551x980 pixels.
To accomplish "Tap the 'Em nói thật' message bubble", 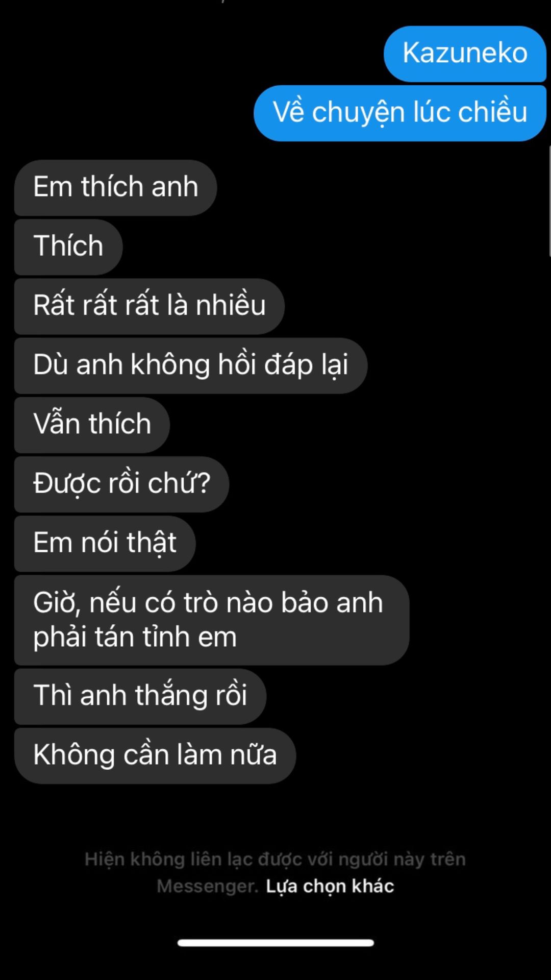I will click(x=105, y=543).
